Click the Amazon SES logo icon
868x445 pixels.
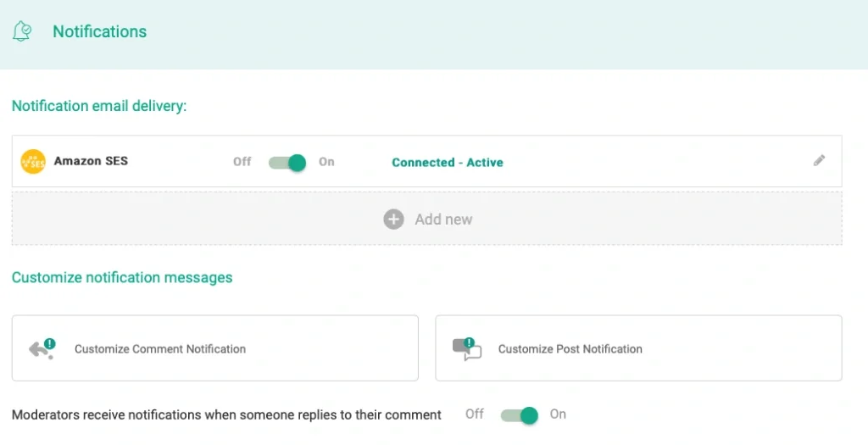coord(33,161)
